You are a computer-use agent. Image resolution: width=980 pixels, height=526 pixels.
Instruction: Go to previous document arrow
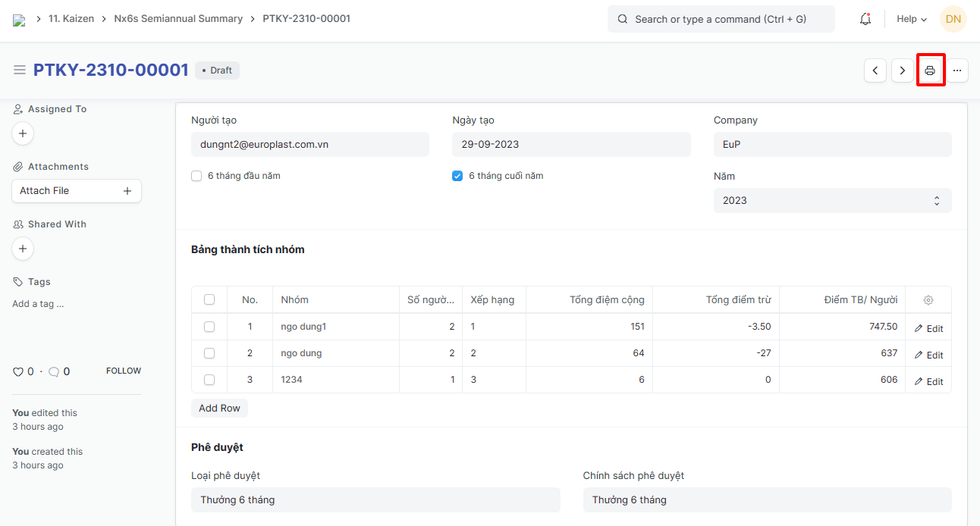point(875,70)
